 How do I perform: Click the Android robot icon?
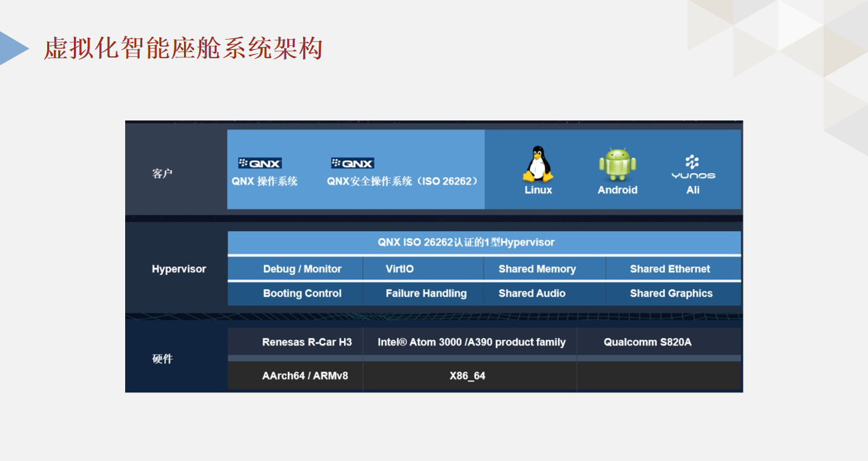[618, 164]
